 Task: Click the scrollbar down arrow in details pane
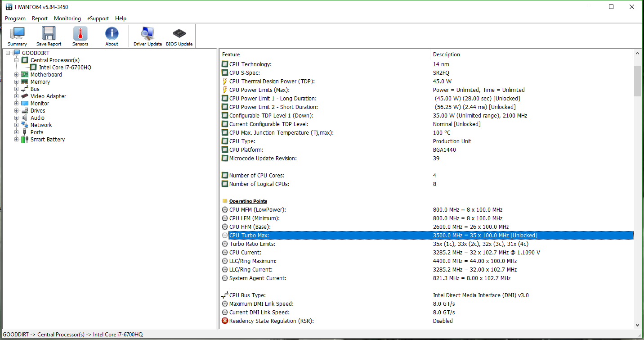pyautogui.click(x=637, y=325)
